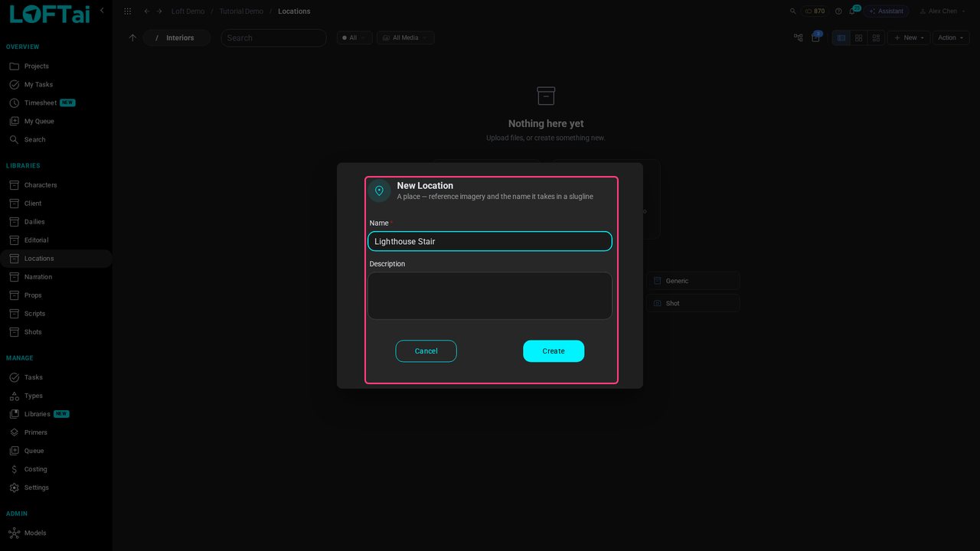Click the top bar search magnifier icon
The width and height of the screenshot is (980, 551).
(x=793, y=11)
